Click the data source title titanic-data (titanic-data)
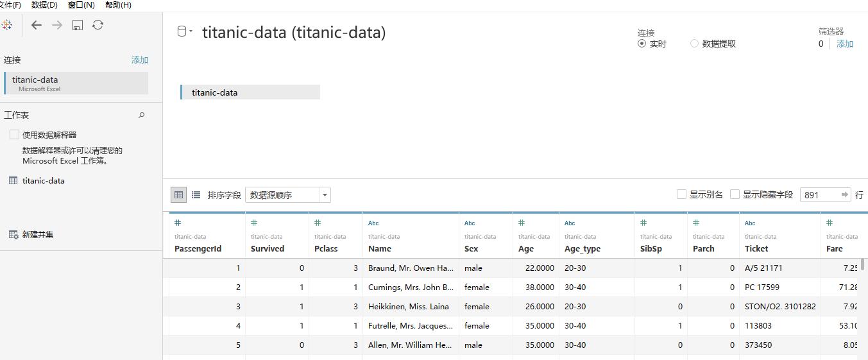 point(294,32)
